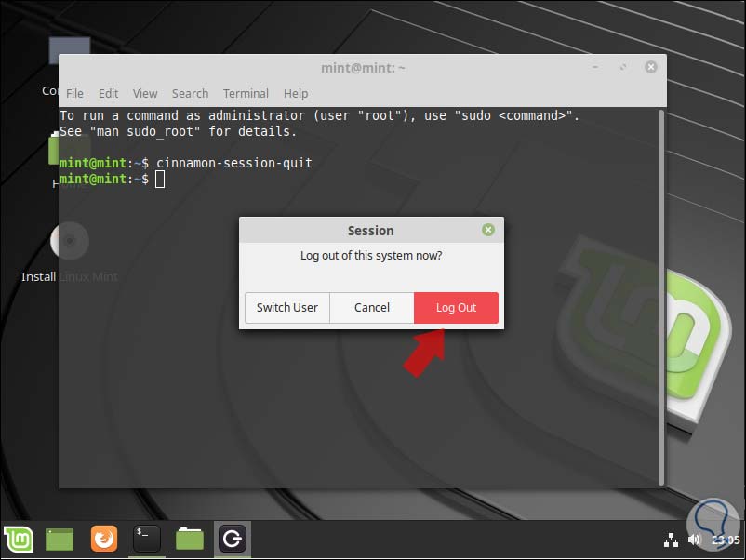This screenshot has height=560, width=746.
Task: Click the panel clock showing 23:05
Action: click(726, 540)
